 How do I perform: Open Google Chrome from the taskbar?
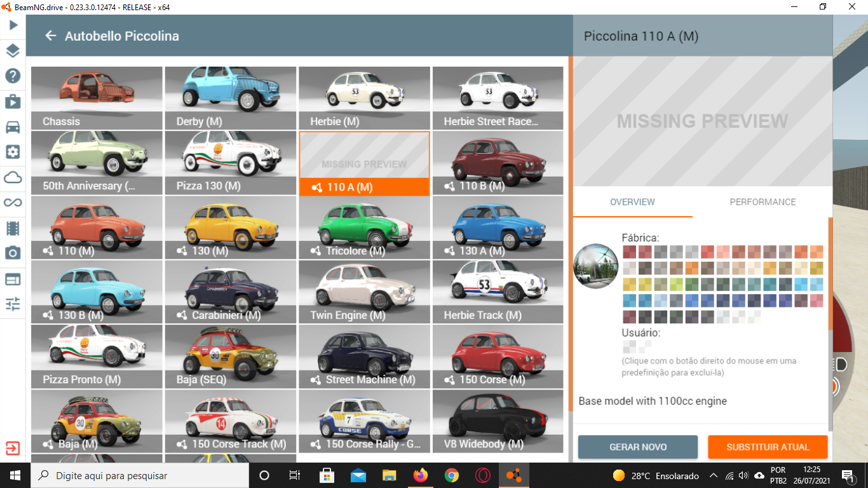click(x=452, y=475)
